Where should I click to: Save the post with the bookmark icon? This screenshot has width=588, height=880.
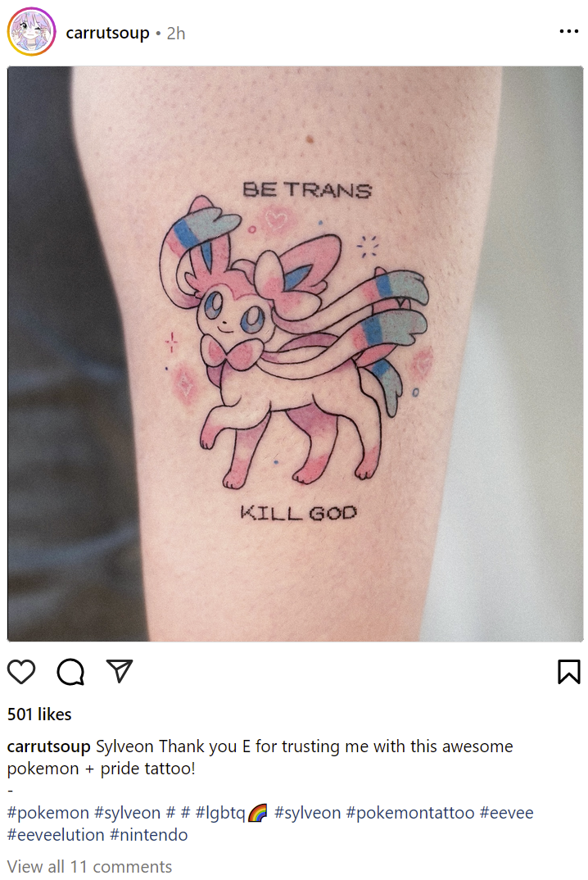click(569, 671)
